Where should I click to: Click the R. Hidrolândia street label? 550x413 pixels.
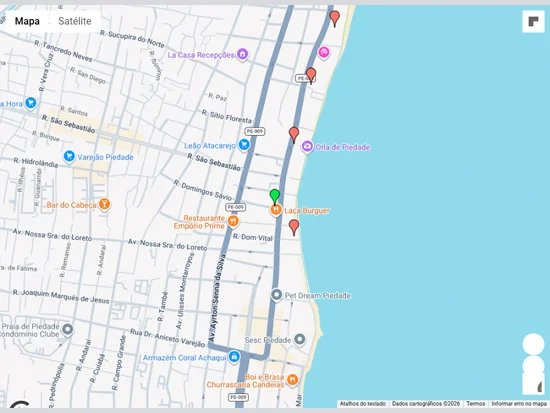pyautogui.click(x=36, y=162)
